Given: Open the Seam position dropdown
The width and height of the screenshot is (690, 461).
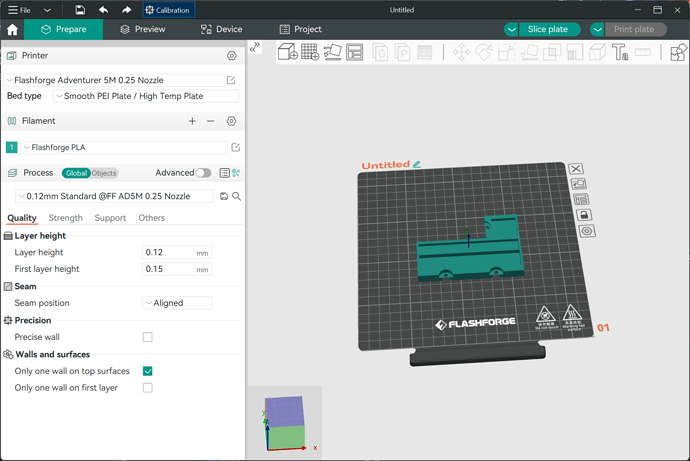Looking at the screenshot, I should 177,303.
